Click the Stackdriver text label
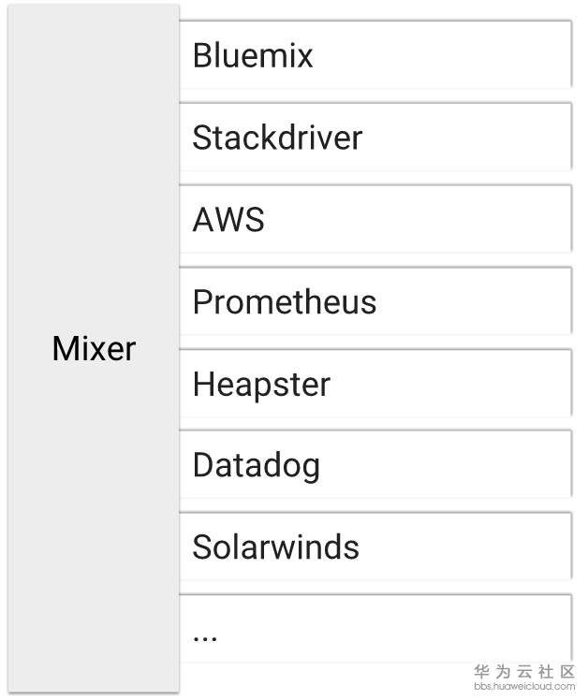The image size is (588, 700). pyautogui.click(x=277, y=138)
